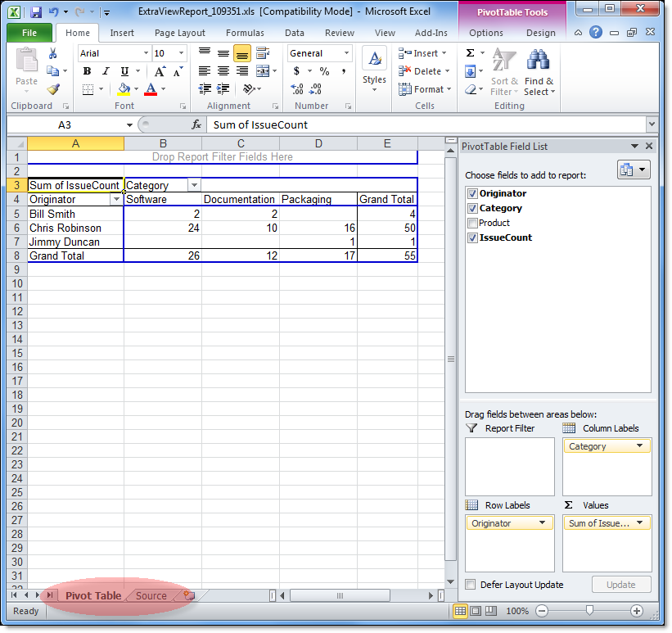Open Originator row filter dropdown in cell A4
Viewport: 672px width, 633px height.
click(x=116, y=200)
